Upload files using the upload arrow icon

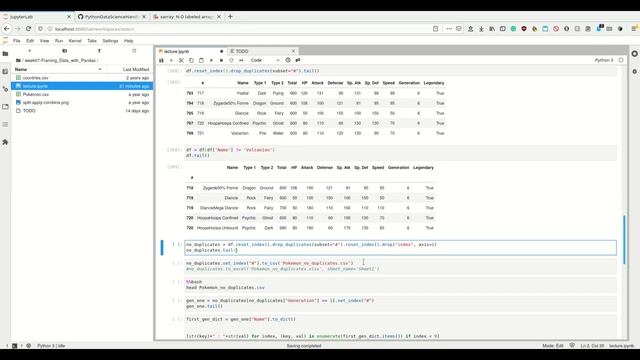click(x=99, y=51)
